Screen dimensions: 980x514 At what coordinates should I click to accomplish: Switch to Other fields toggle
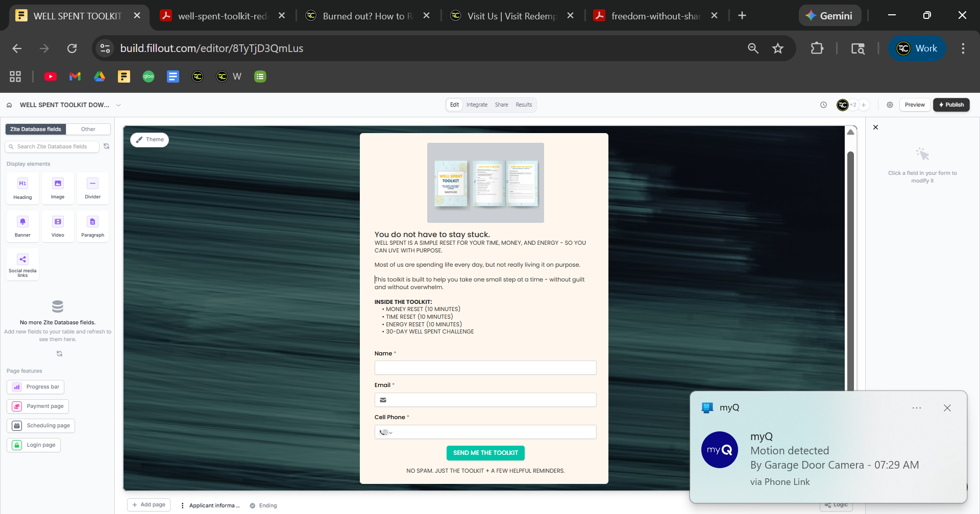(88, 130)
